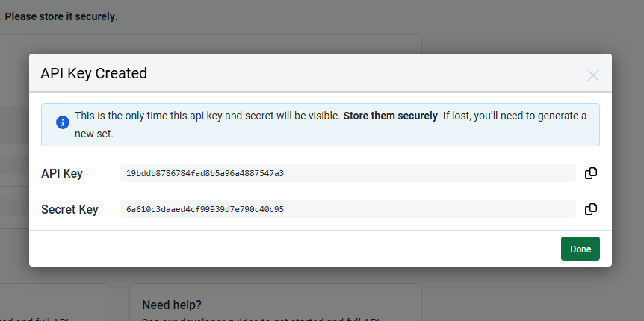
Task: Click the blue info icon in notice
Action: pyautogui.click(x=63, y=122)
